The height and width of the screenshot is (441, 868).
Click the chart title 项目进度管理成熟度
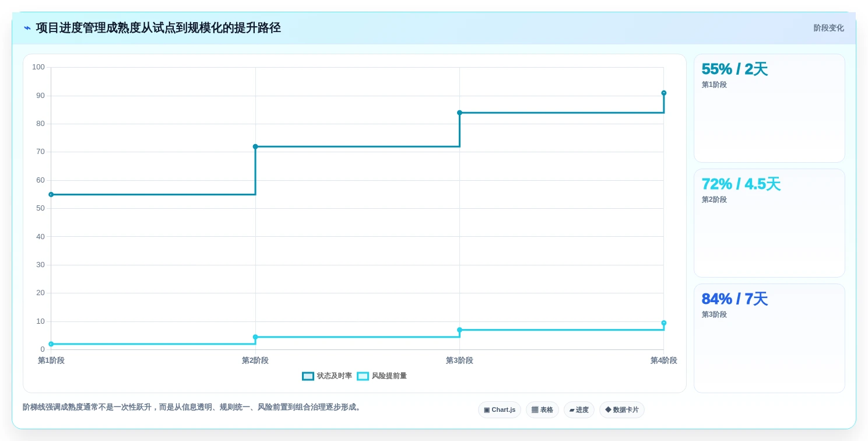[159, 28]
